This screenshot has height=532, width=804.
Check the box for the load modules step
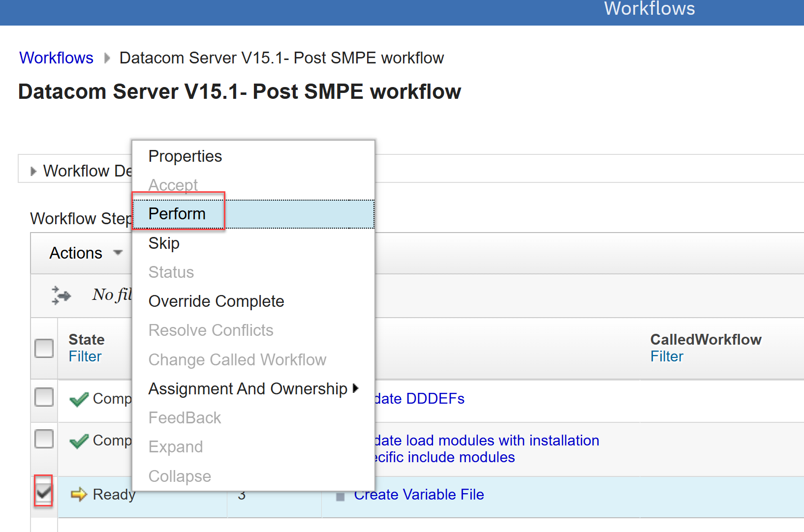pyautogui.click(x=44, y=439)
